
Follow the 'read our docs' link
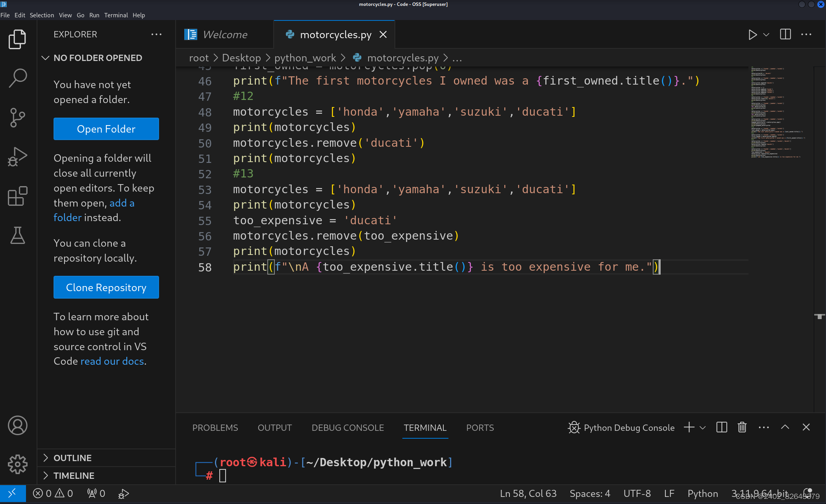point(113,361)
